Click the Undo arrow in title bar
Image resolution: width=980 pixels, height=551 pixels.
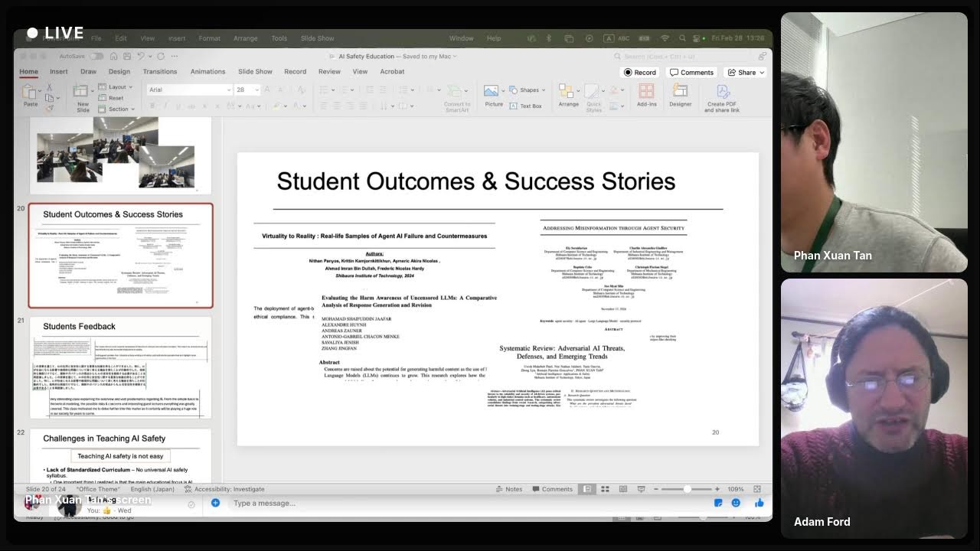point(141,56)
